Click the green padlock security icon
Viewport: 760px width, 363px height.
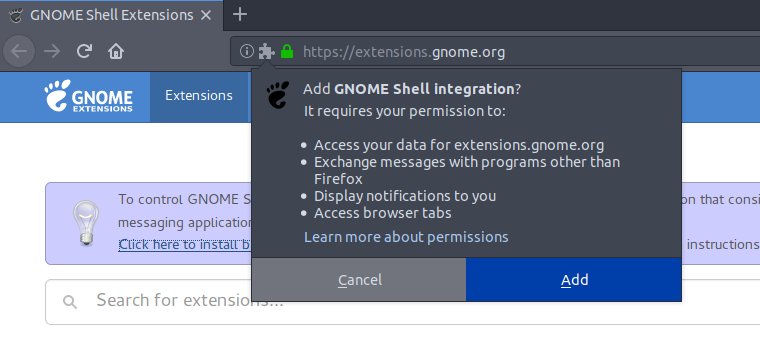pos(287,51)
